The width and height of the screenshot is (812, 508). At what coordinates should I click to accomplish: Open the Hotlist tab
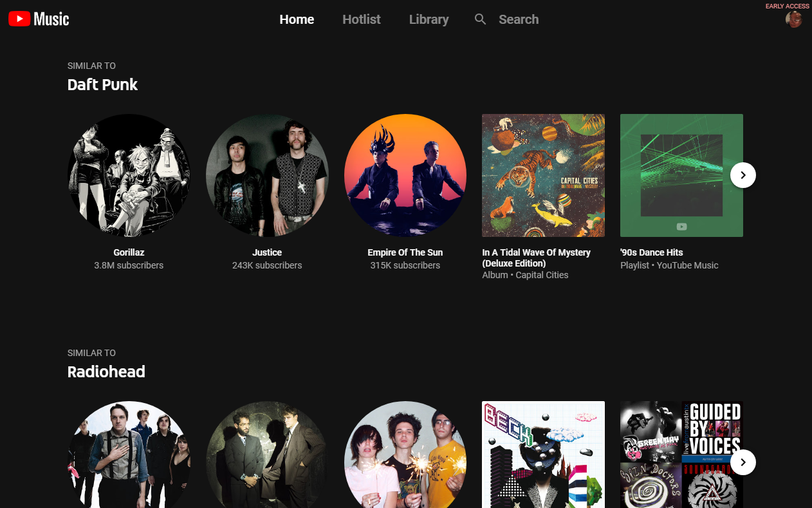click(362, 19)
